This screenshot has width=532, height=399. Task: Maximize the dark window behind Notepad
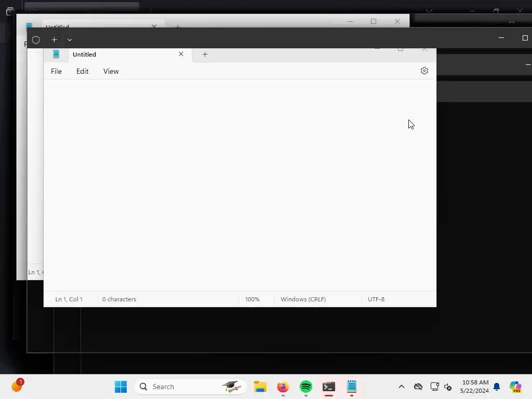pyautogui.click(x=525, y=38)
